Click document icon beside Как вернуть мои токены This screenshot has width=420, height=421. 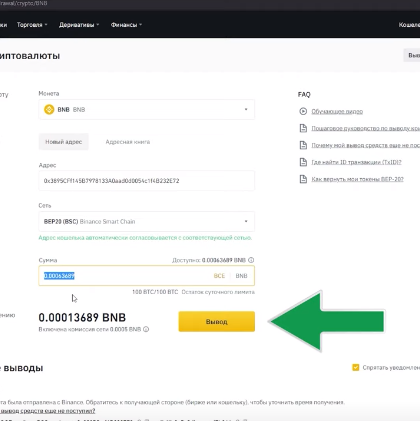tap(303, 179)
